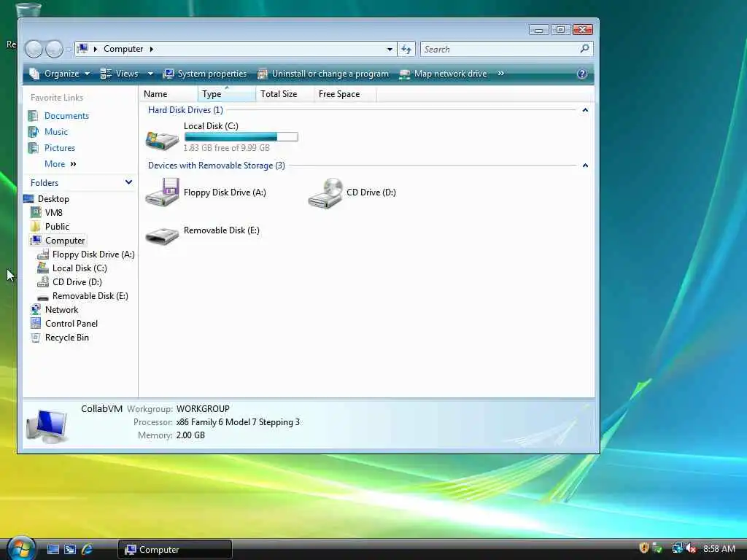Click in the Search input field
The height and width of the screenshot is (560, 747).
tap(500, 49)
